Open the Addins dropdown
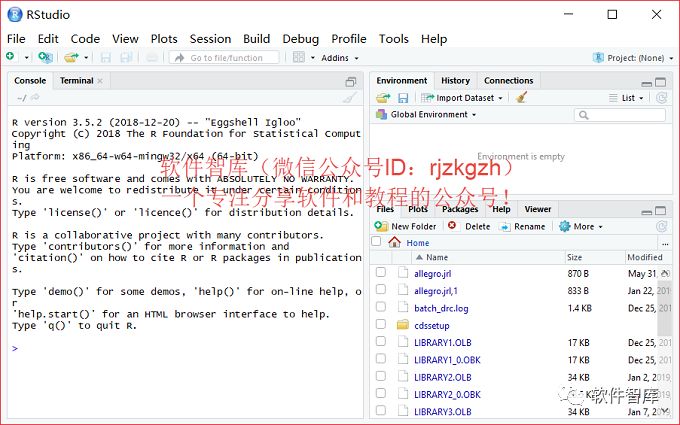680x425 pixels. pyautogui.click(x=340, y=58)
